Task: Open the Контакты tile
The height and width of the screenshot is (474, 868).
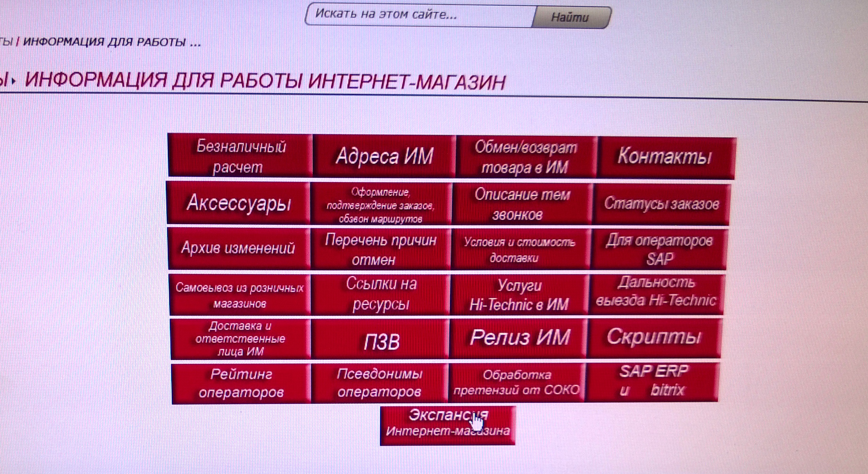Action: click(665, 158)
